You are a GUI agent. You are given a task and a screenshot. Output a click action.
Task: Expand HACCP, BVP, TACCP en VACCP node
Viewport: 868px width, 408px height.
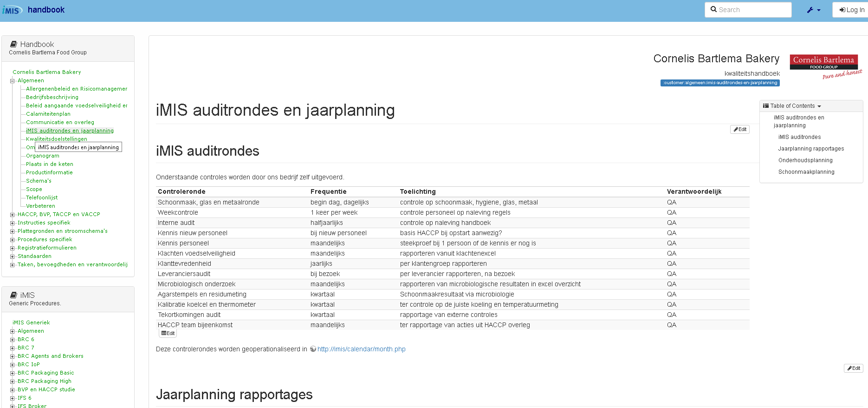click(x=13, y=215)
